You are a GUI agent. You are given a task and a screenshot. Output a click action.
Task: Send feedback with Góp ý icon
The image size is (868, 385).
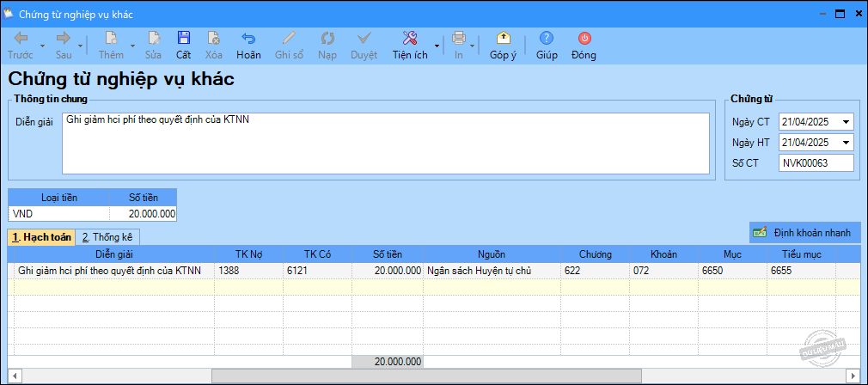pyautogui.click(x=503, y=38)
